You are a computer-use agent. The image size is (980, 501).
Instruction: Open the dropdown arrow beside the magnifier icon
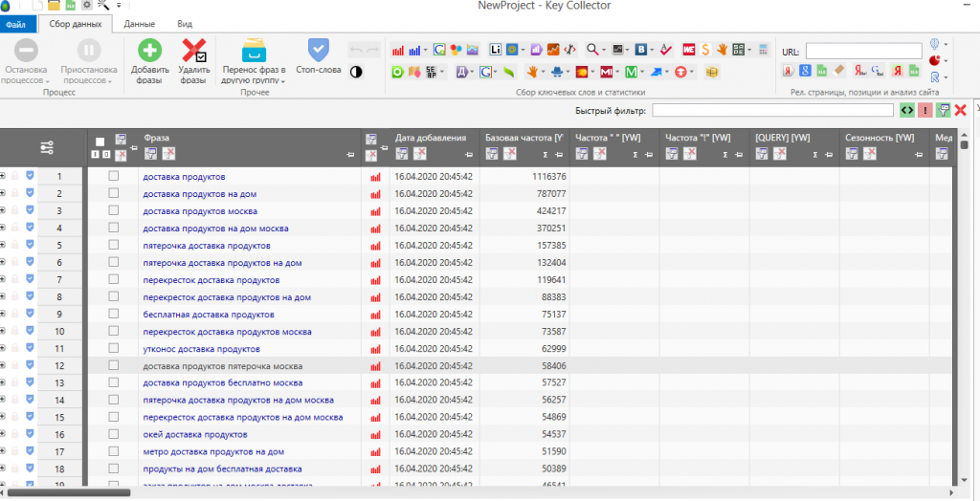point(605,49)
